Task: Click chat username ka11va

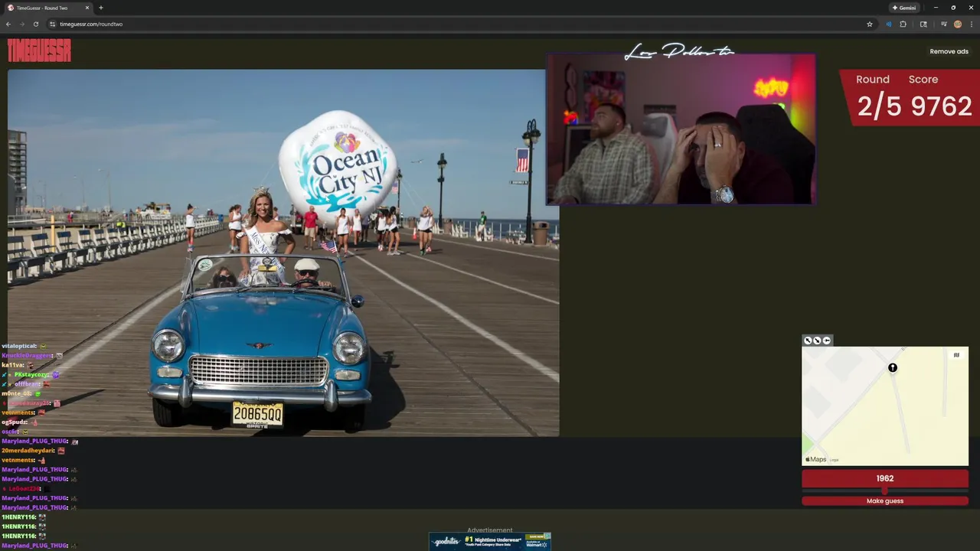Action: click(x=12, y=365)
